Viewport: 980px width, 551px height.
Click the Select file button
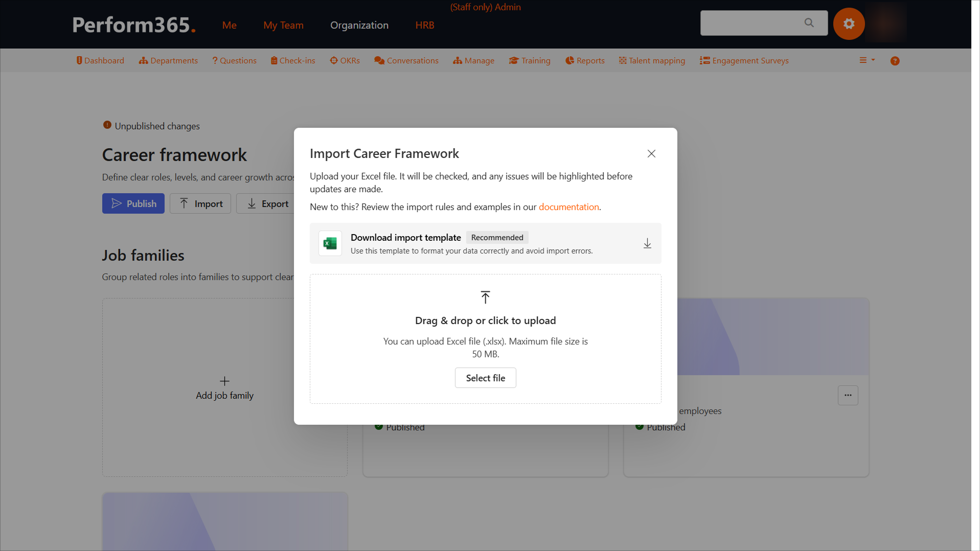pyautogui.click(x=486, y=378)
